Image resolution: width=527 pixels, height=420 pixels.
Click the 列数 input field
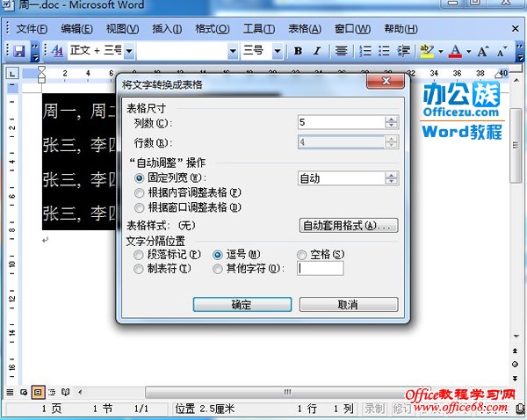pos(341,122)
